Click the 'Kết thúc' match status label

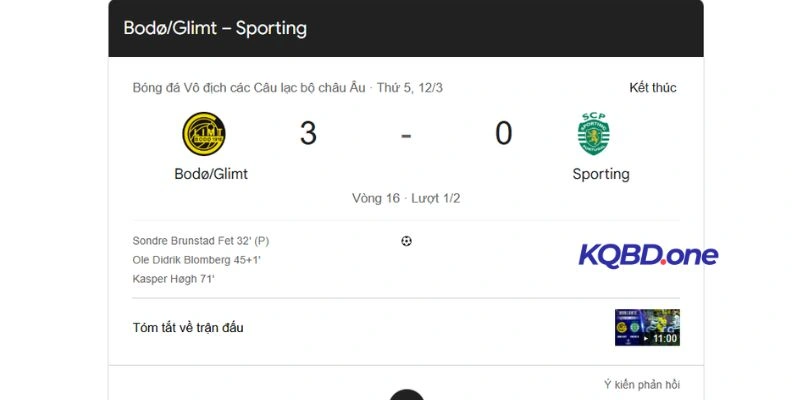click(653, 88)
